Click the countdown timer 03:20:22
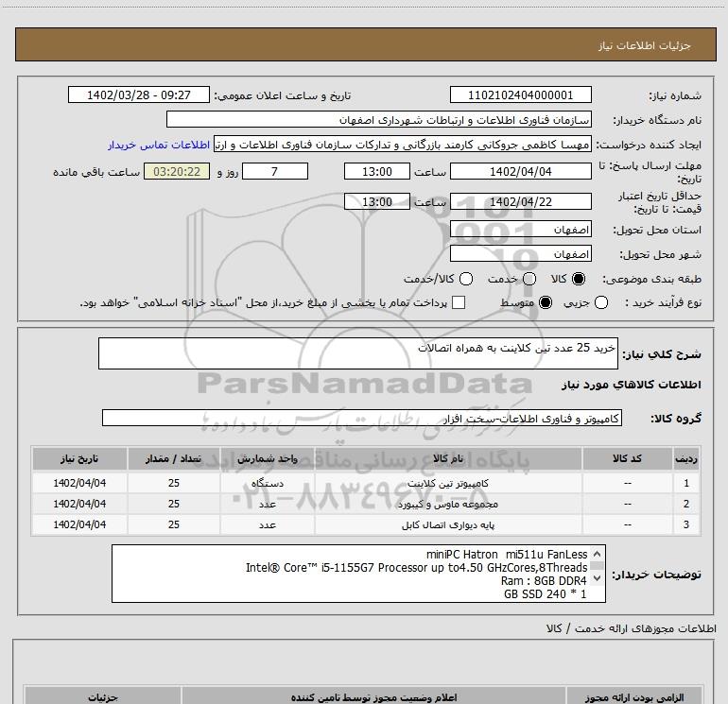The width and height of the screenshot is (728, 704). (177, 172)
